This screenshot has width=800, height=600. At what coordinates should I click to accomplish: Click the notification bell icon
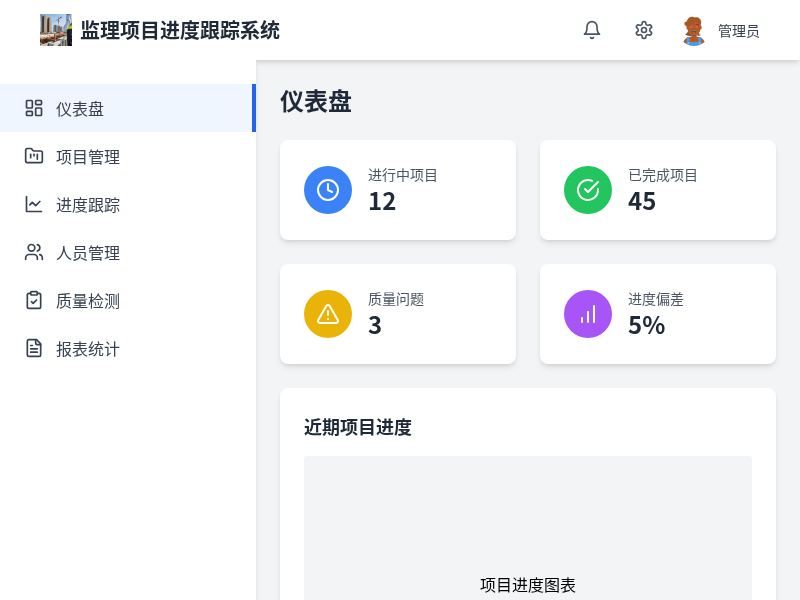pos(592,30)
